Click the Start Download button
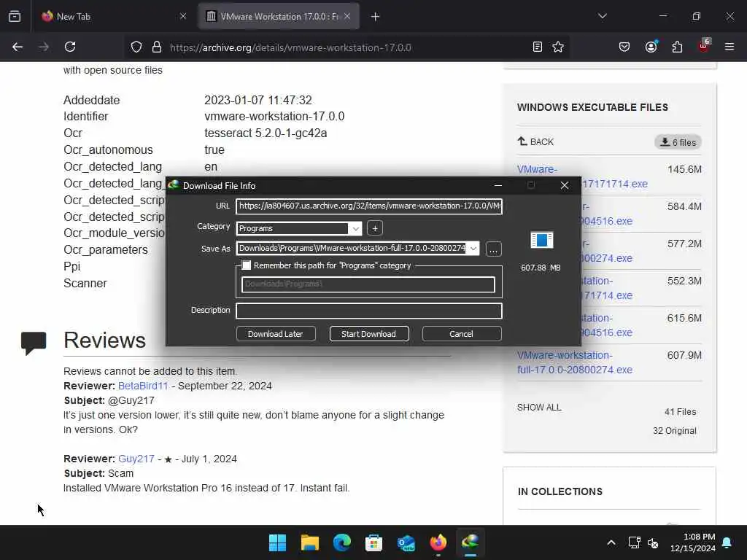The width and height of the screenshot is (747, 560). [369, 334]
